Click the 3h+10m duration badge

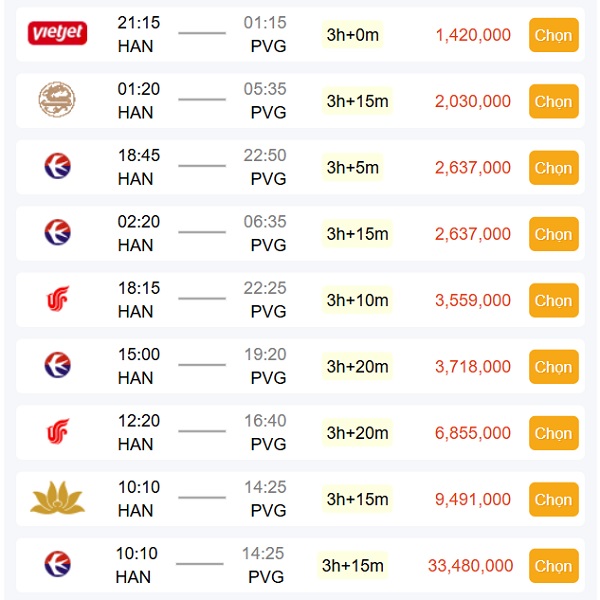[x=357, y=300]
